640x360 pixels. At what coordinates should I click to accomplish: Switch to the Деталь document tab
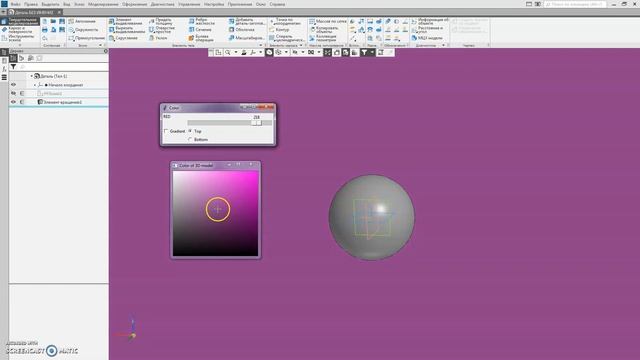pyautogui.click(x=34, y=12)
